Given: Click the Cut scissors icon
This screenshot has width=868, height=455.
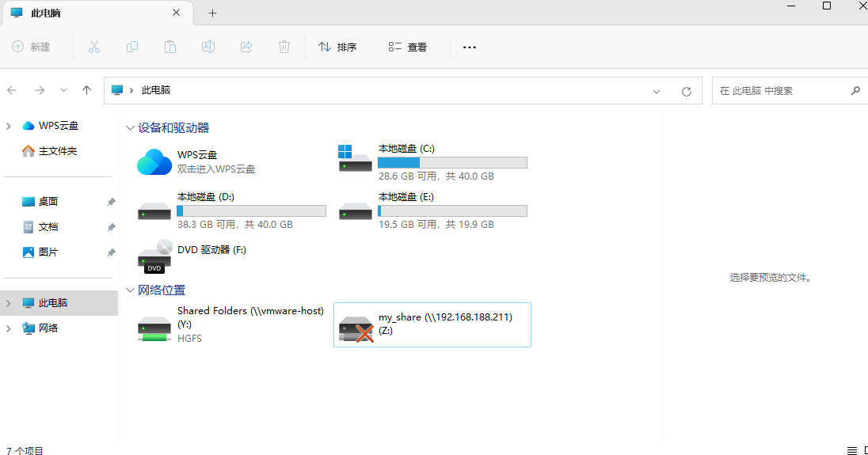Looking at the screenshot, I should coord(94,47).
